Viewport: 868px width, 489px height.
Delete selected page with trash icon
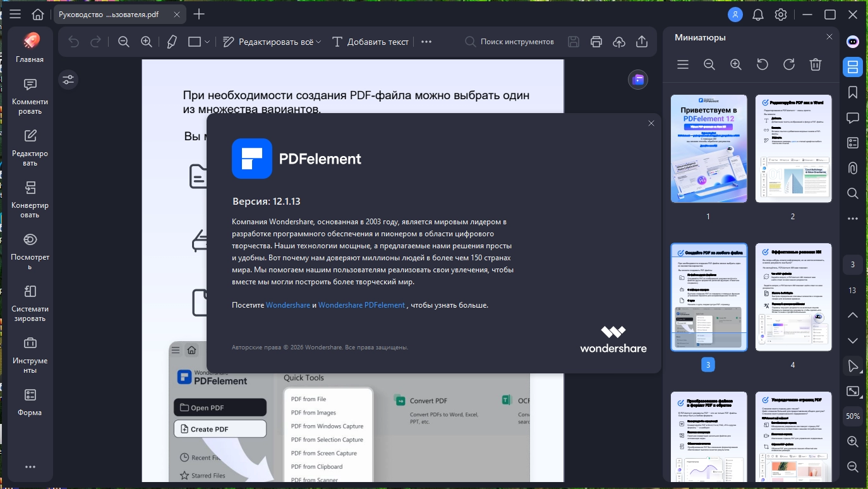(x=816, y=64)
